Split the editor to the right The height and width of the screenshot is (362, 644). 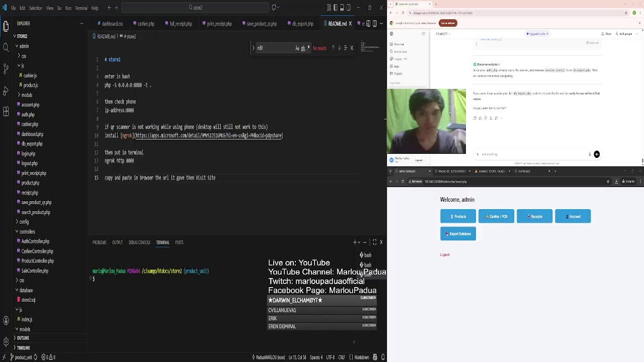(x=375, y=24)
